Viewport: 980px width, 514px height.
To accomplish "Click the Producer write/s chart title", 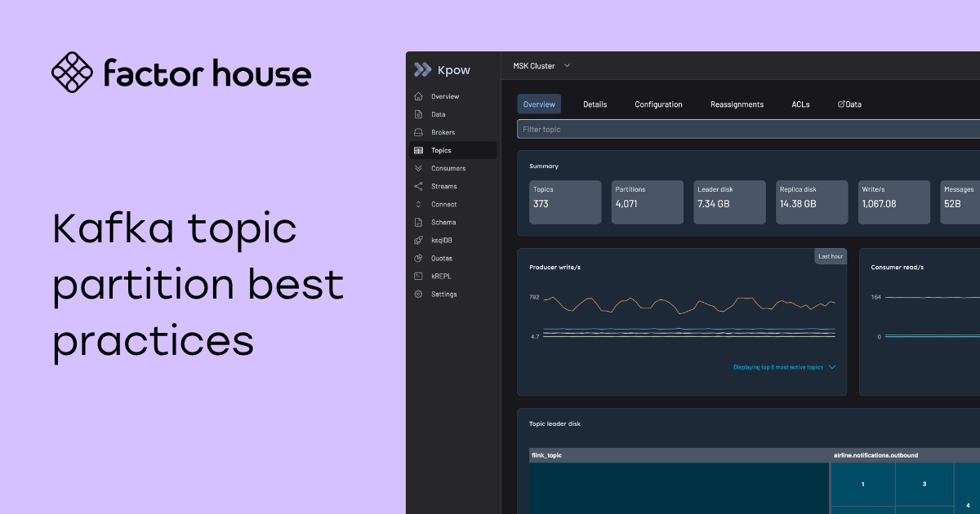I will click(x=555, y=267).
